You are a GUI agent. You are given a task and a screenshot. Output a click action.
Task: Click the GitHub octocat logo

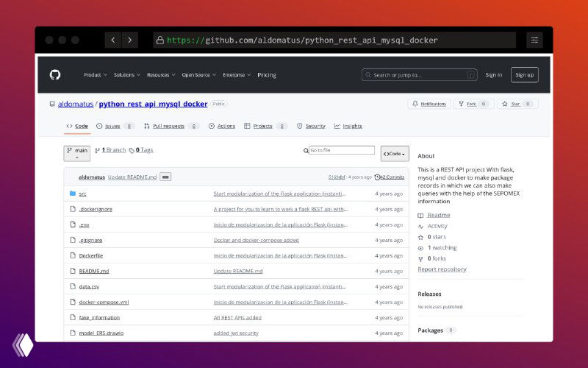tap(55, 75)
